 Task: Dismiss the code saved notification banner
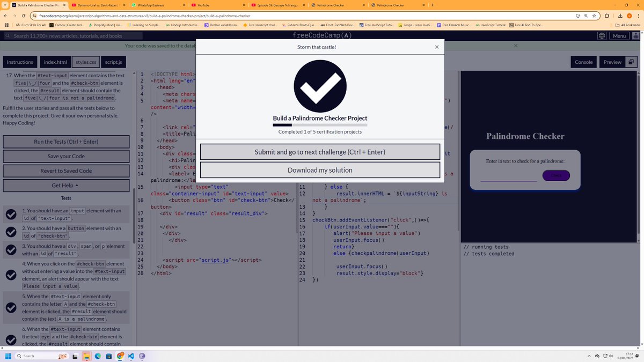[515, 47]
